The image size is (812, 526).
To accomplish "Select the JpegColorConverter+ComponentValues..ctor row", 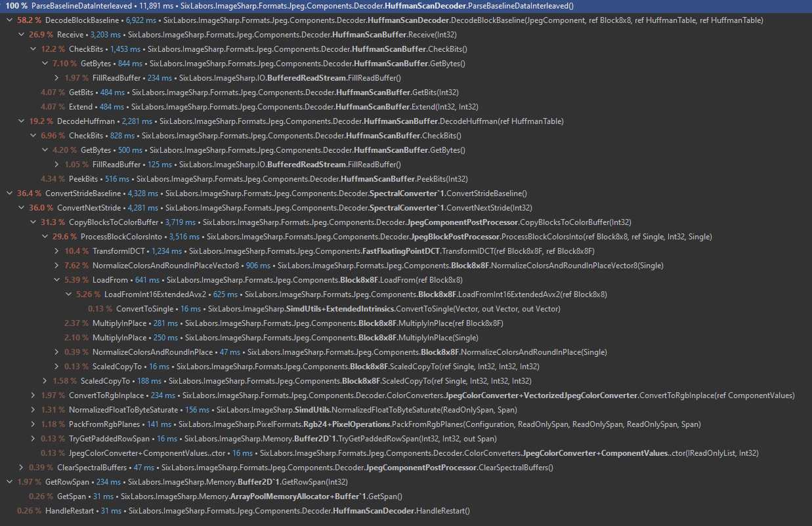I will (406, 453).
